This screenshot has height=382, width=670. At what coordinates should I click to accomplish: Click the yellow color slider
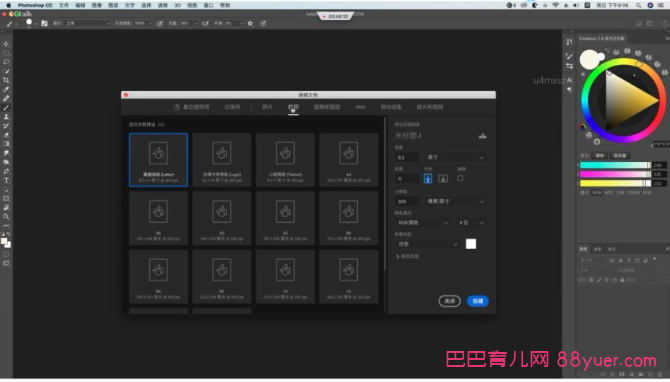click(x=615, y=183)
